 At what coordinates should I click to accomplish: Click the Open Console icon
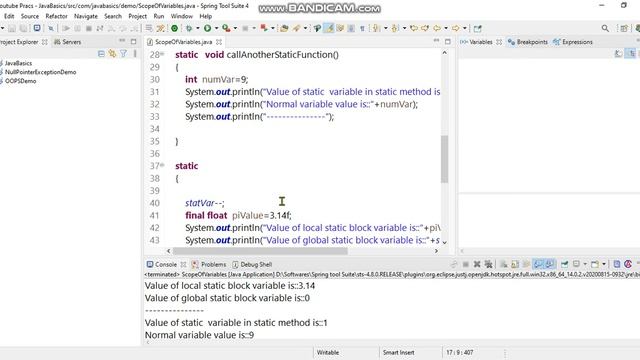(595, 264)
